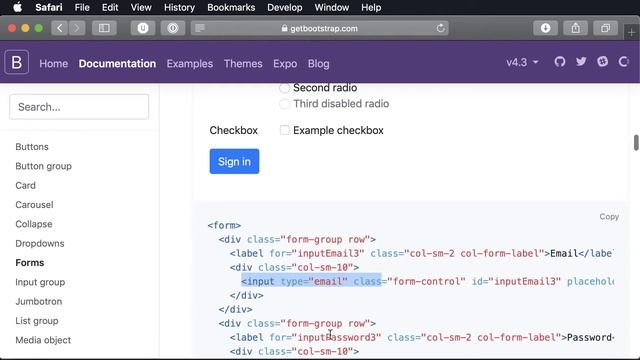This screenshot has width=640, height=360.
Task: Open the Expo nav link
Action: coord(285,64)
